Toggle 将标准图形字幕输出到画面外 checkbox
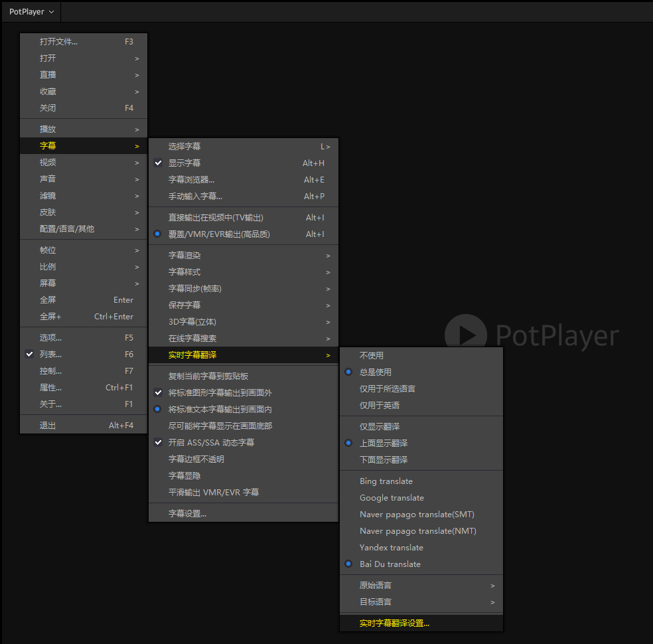 pos(243,393)
